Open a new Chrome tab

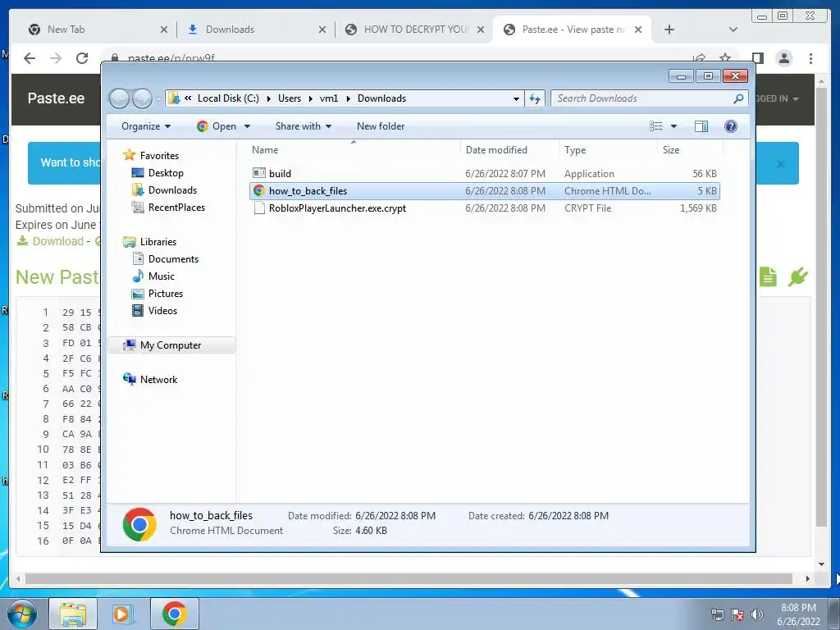click(669, 30)
